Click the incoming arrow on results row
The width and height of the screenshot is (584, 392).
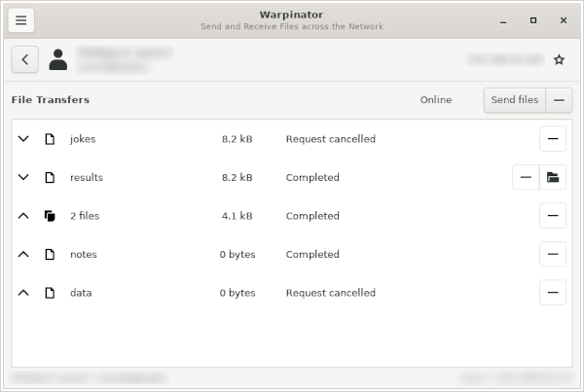pyautogui.click(x=23, y=177)
